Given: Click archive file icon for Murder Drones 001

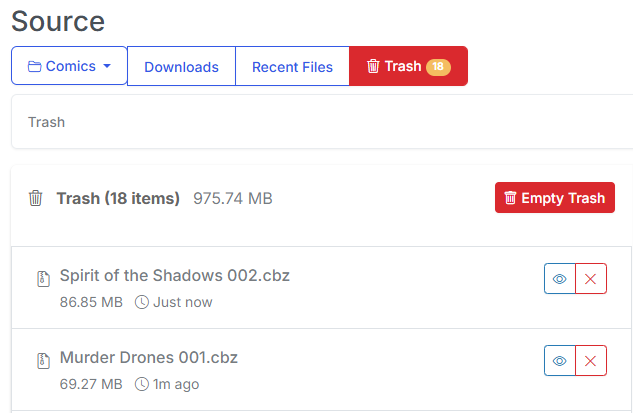Looking at the screenshot, I should (x=43, y=359).
